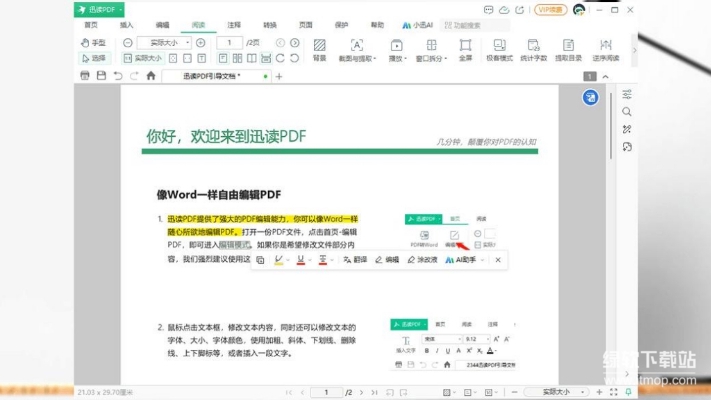Rotate page counterclockwise icon
The height and width of the screenshot is (400, 711).
click(295, 58)
